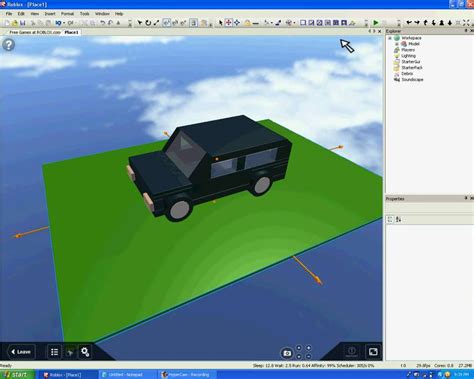Select StarterPack in Explorer
474x379 pixels.
412,68
